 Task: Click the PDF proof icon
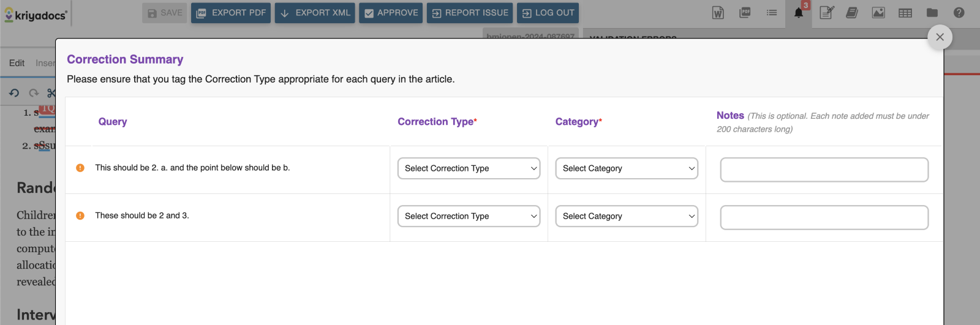745,13
